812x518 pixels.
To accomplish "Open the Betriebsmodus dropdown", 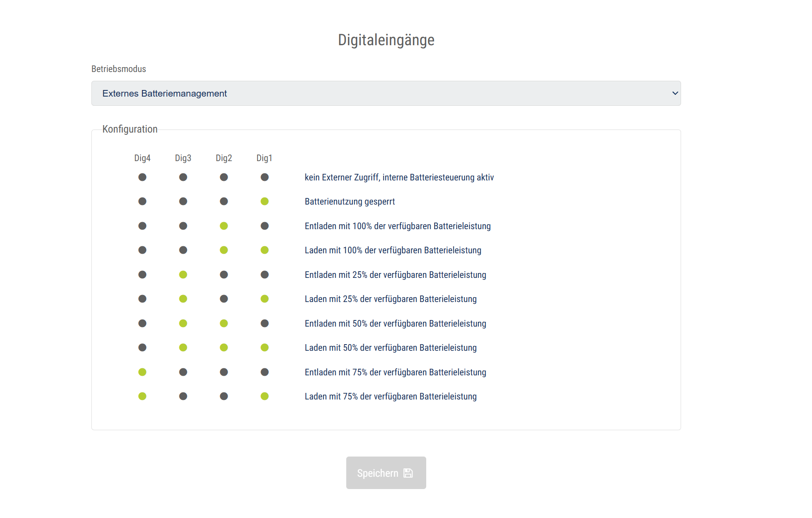I will [385, 93].
